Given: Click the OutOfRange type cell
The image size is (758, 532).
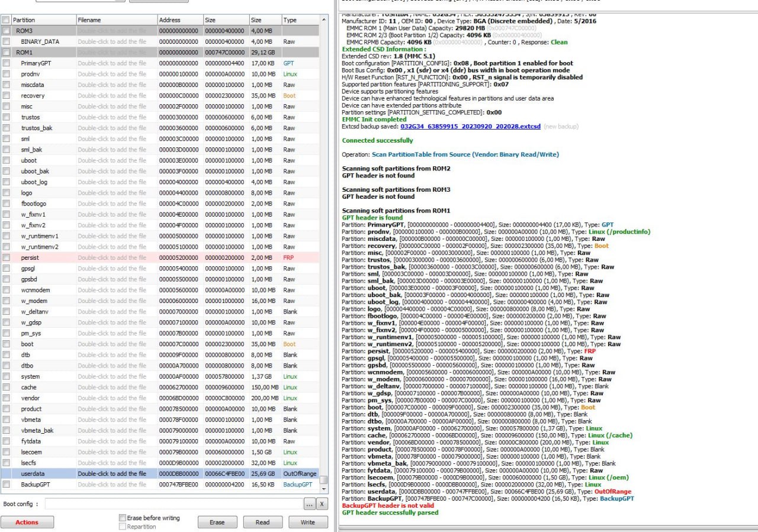Looking at the screenshot, I should click(x=300, y=473).
